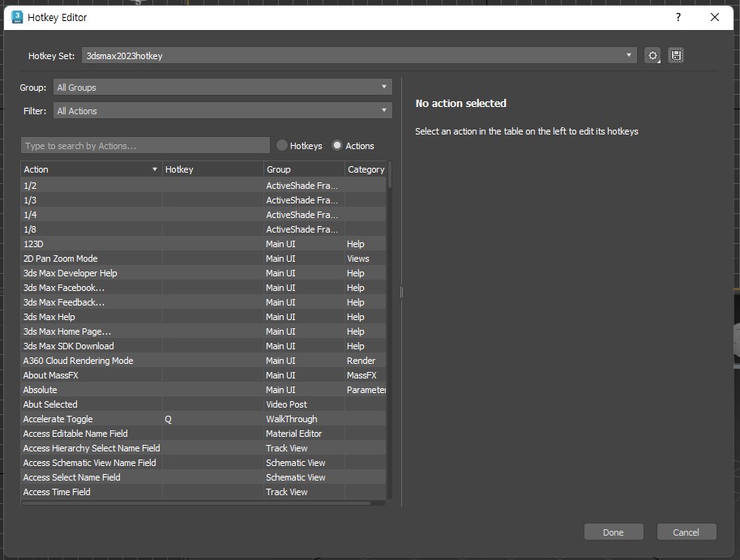Select Access Editable Name Field action

(203, 434)
